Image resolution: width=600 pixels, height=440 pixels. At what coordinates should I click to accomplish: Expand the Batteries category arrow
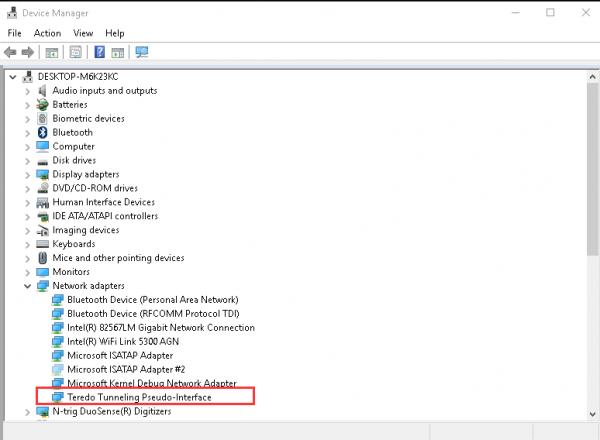pos(27,105)
